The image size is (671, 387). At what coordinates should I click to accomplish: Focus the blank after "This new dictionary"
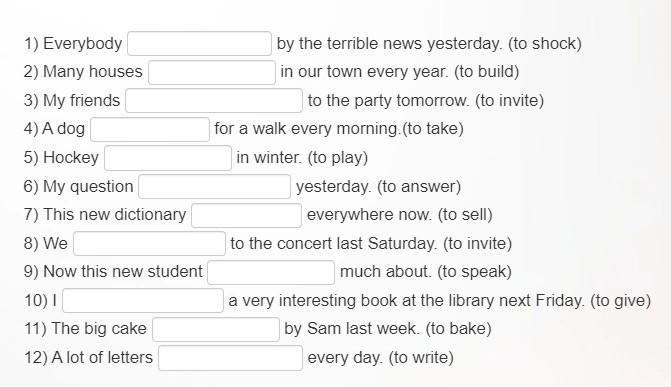coord(246,215)
